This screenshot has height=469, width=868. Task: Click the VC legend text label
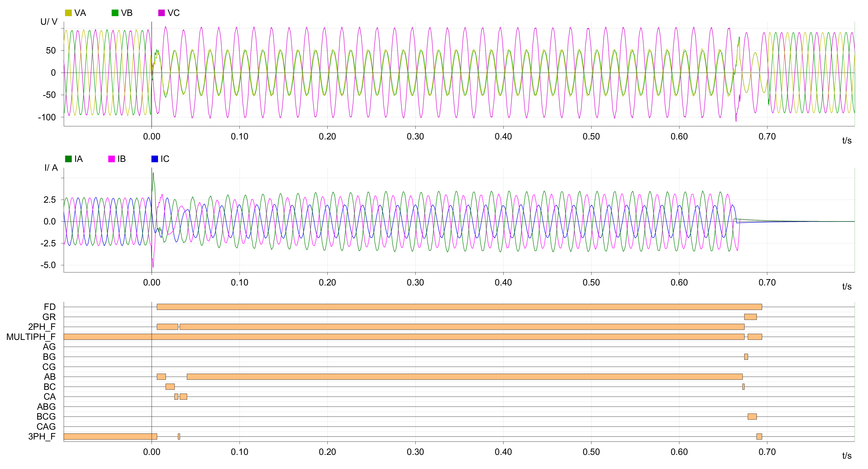(174, 13)
